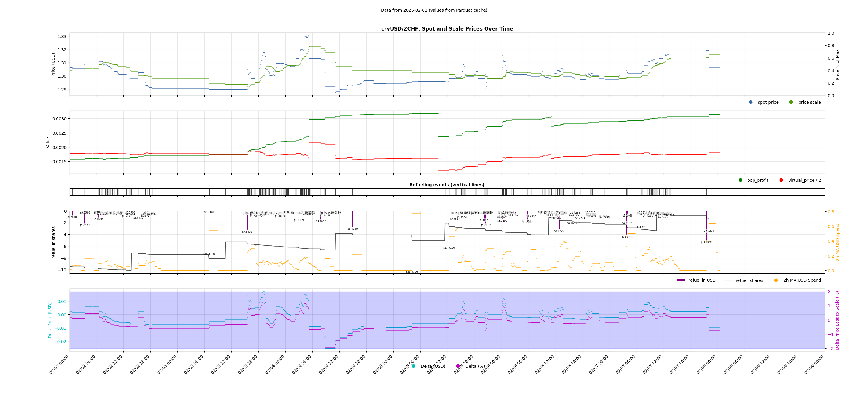
Task: Click the $16.1186 refuel label
Action: click(x=209, y=254)
